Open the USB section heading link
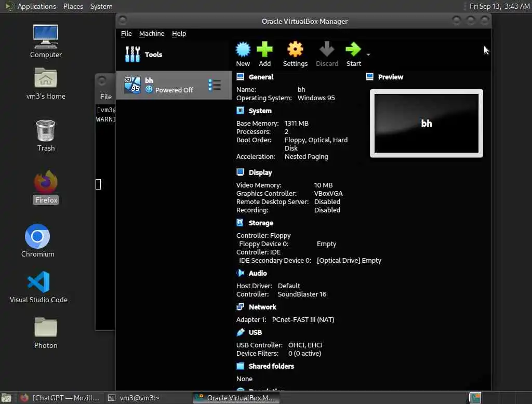 (255, 332)
